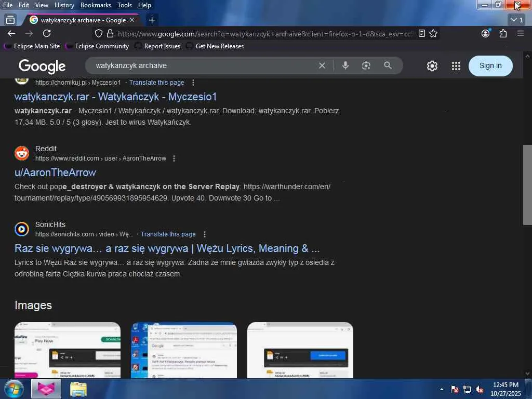Viewport: 532px width, 399px height.
Task: Translate the chomikuj.pl result page
Action: coord(156,83)
